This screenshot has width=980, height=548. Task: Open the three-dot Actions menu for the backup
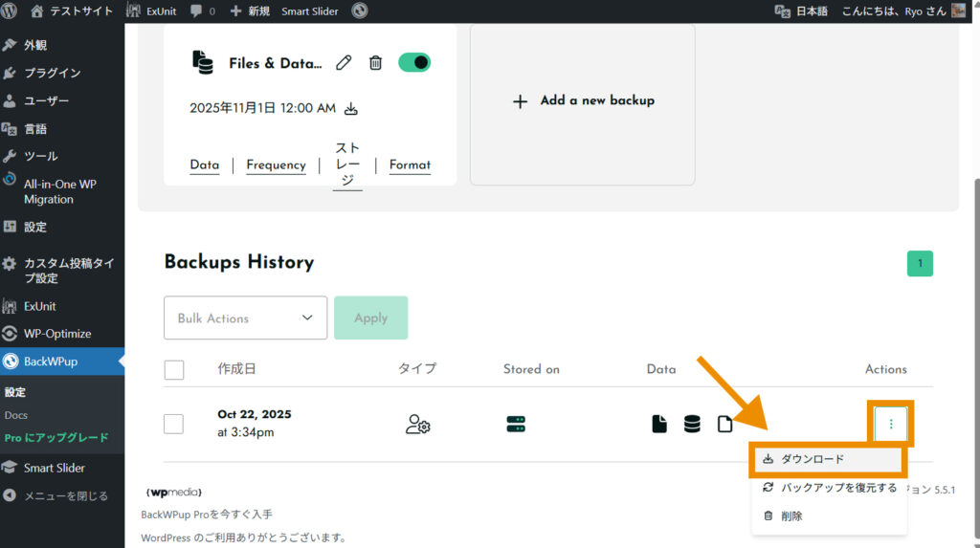(x=891, y=424)
